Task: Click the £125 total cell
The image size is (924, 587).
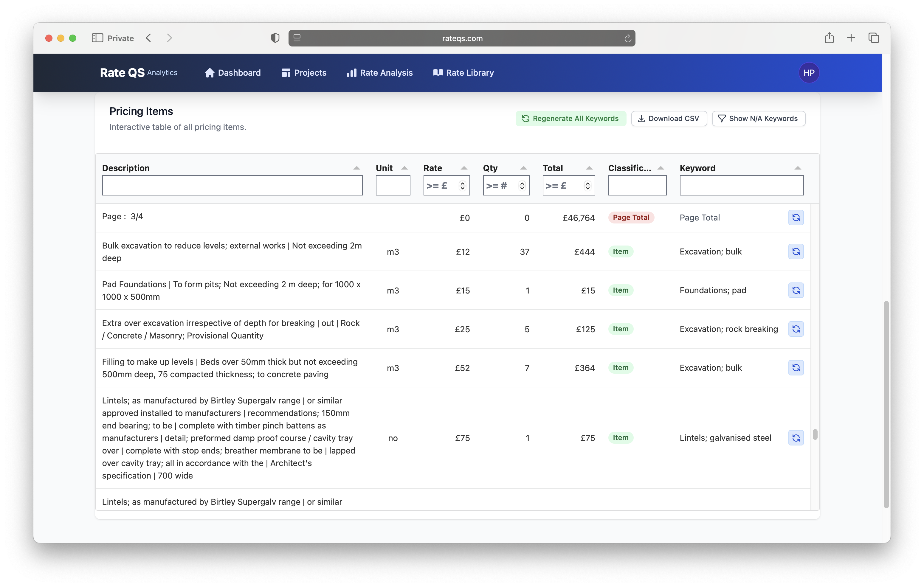Action: pyautogui.click(x=585, y=329)
